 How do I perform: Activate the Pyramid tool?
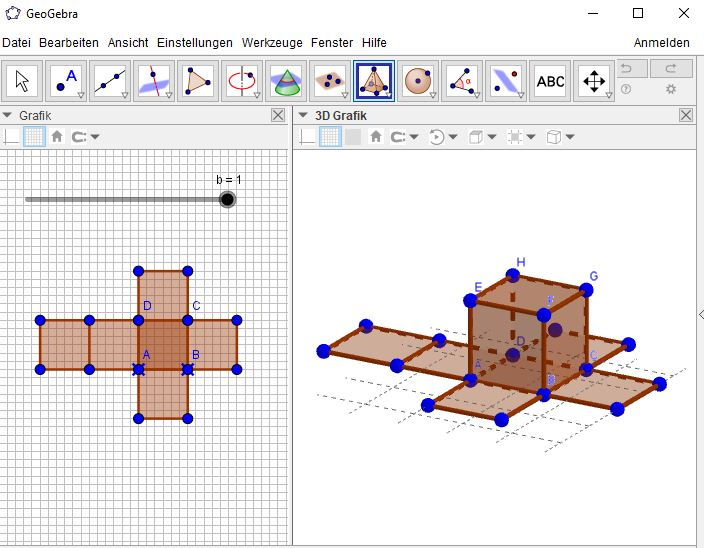pyautogui.click(x=374, y=81)
